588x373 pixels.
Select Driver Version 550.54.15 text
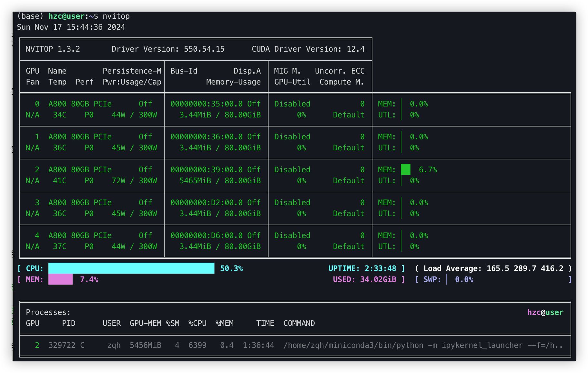168,49
